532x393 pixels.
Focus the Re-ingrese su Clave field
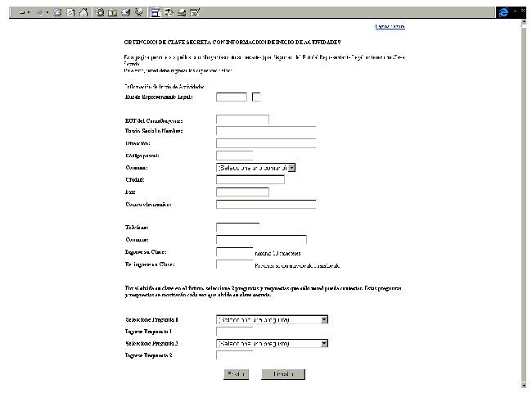pyautogui.click(x=234, y=264)
